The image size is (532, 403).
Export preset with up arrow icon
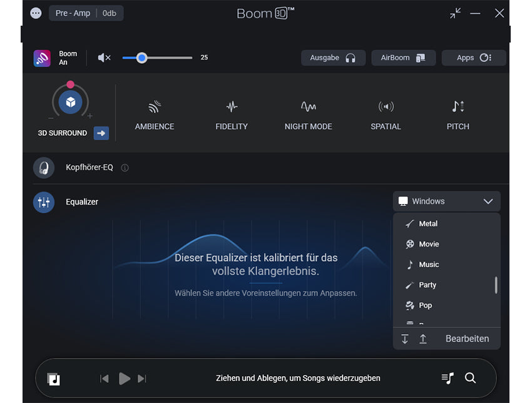422,339
